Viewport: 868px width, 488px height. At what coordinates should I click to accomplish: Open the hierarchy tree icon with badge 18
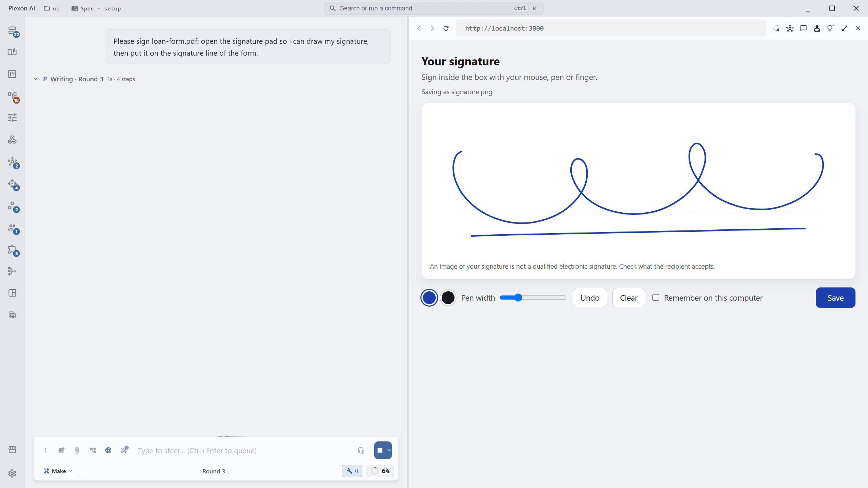pos(13,96)
